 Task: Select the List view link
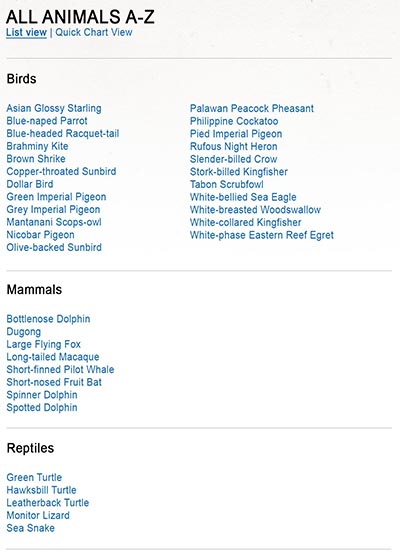click(27, 32)
